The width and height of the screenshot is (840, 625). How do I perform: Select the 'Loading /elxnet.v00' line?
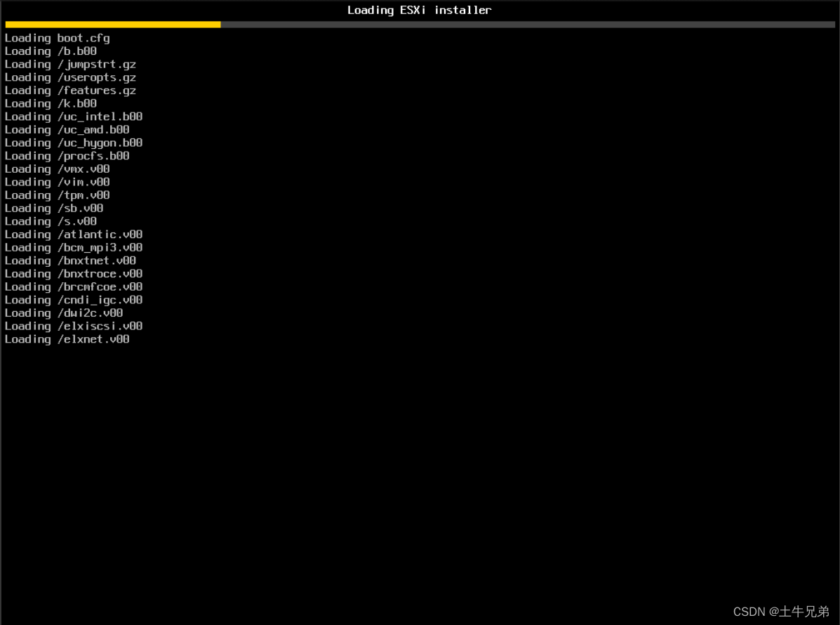pyautogui.click(x=67, y=339)
